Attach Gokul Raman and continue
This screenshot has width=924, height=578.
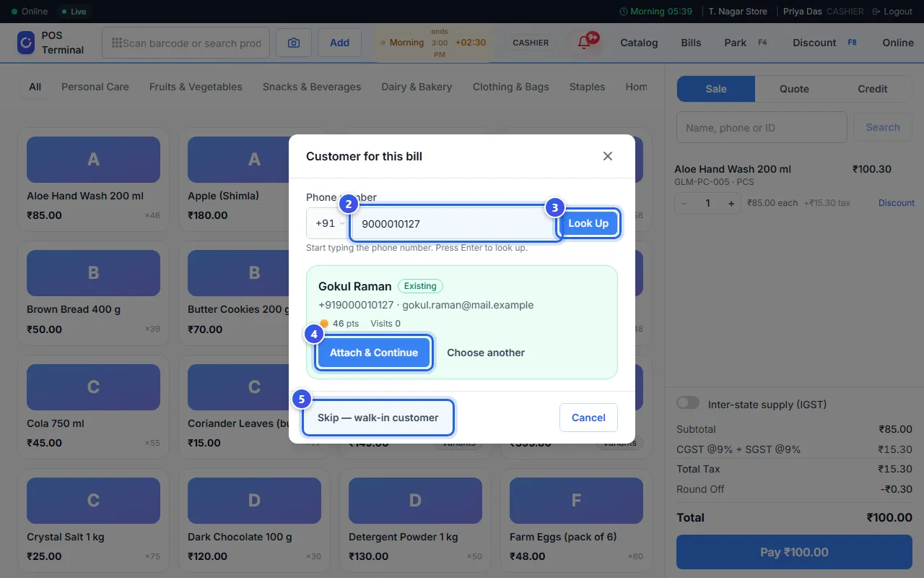[374, 353]
